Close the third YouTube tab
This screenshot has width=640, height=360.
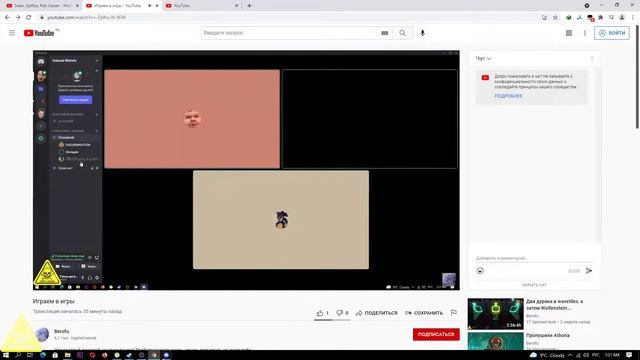(236, 6)
